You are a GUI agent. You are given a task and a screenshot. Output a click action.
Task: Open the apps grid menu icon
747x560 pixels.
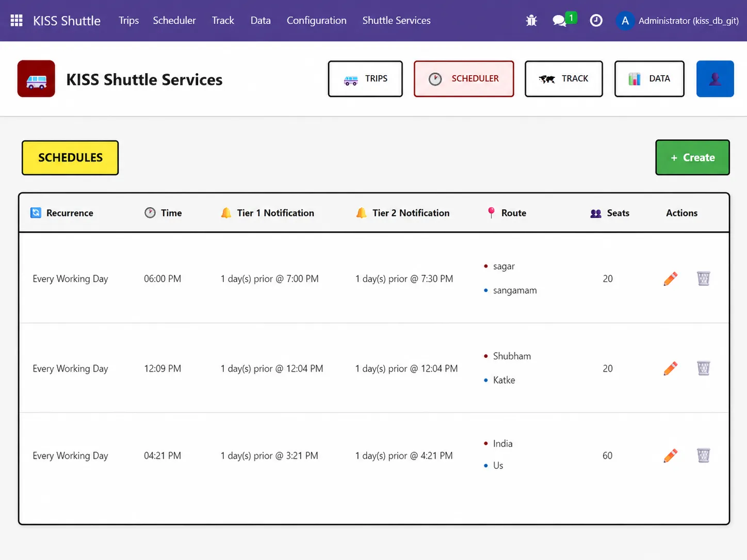coord(17,21)
